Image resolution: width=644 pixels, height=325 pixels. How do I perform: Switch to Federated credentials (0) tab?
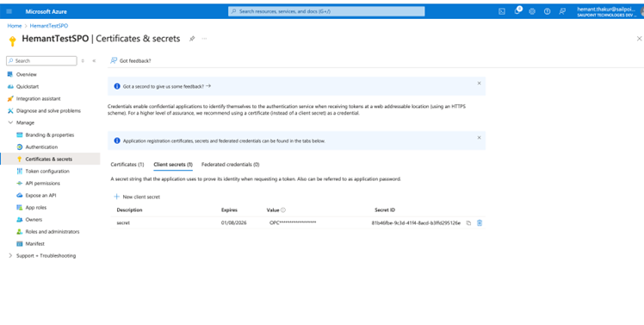[x=231, y=165]
